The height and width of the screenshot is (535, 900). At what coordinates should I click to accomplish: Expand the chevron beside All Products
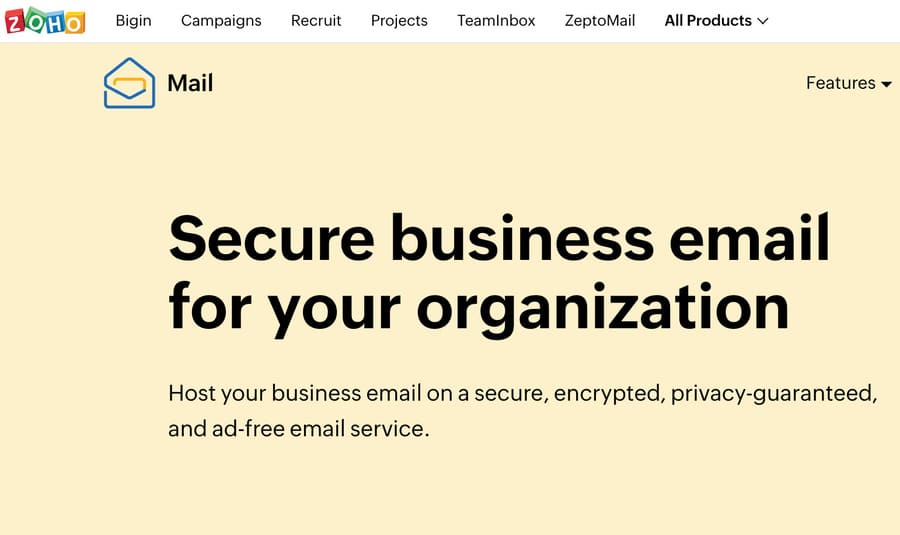pyautogui.click(x=763, y=21)
